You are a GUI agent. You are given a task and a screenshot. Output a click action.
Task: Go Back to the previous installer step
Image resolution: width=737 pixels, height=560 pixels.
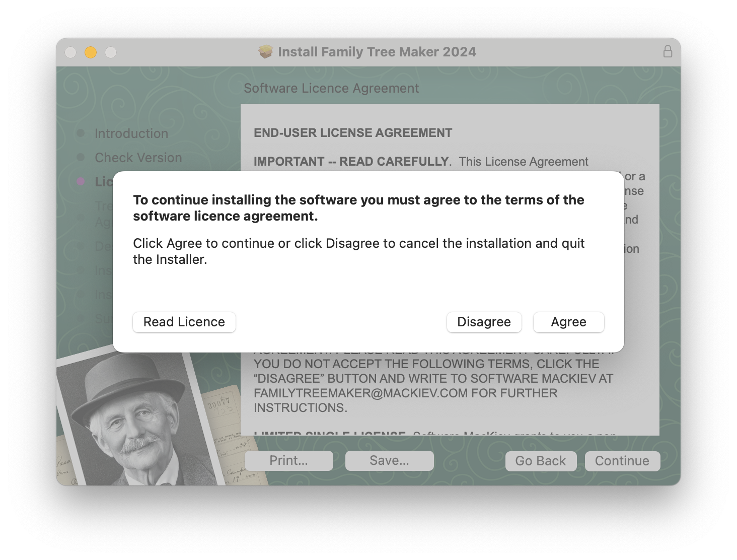point(540,461)
